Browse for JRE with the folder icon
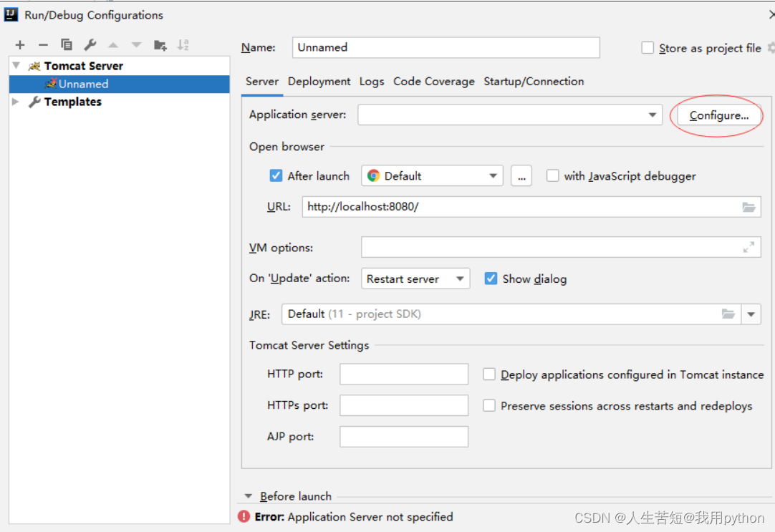Image resolution: width=775 pixels, height=532 pixels. pos(728,314)
